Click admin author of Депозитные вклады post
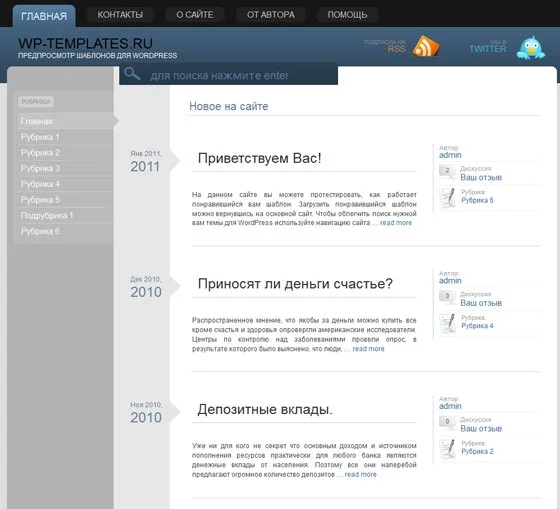Screen dimensions: 560x509 point(450,406)
